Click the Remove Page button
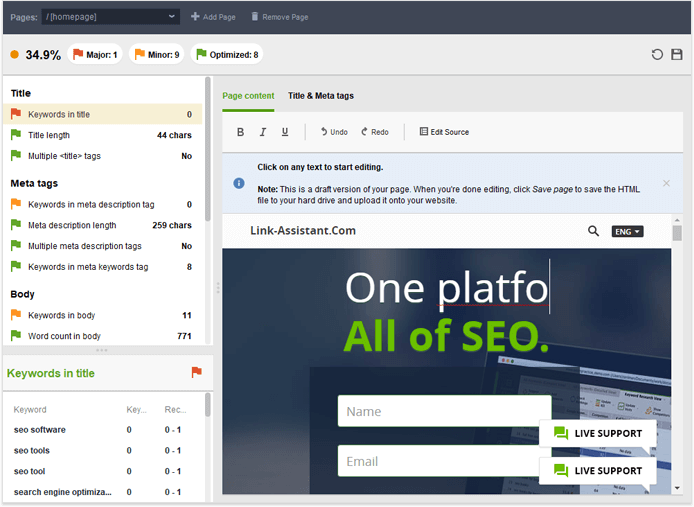Viewport: 694px width, 507px height. point(280,17)
